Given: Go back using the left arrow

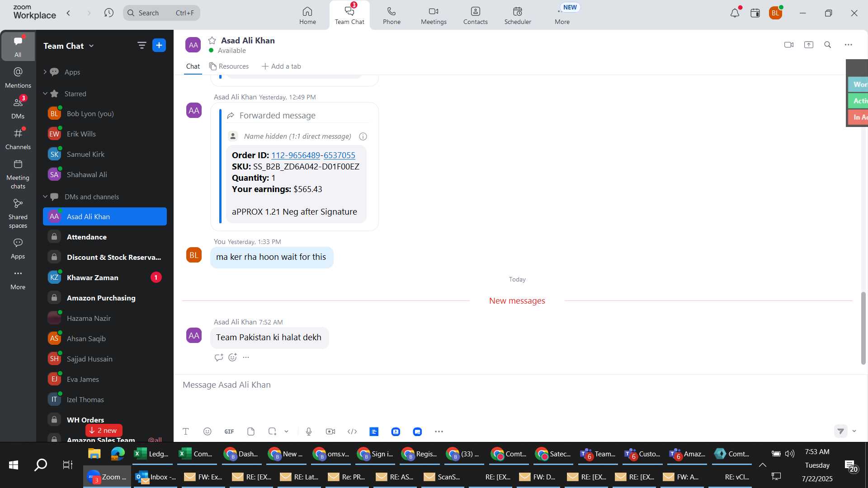Looking at the screenshot, I should click(69, 13).
